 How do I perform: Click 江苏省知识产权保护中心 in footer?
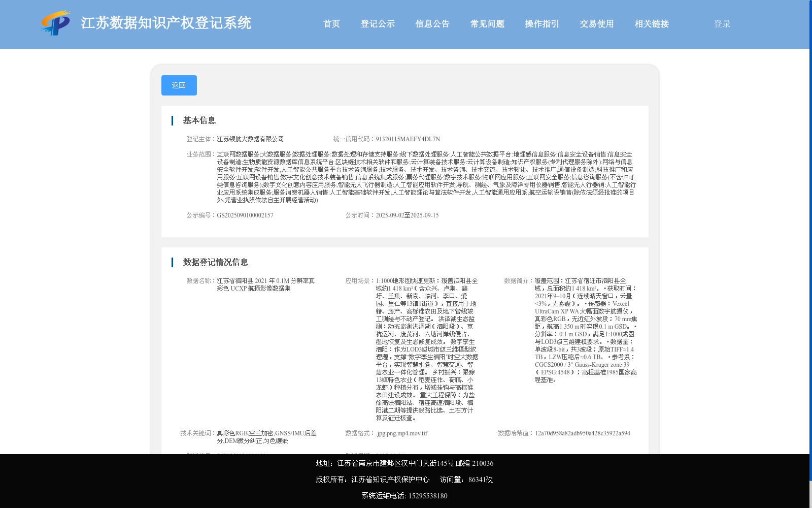(x=389, y=479)
